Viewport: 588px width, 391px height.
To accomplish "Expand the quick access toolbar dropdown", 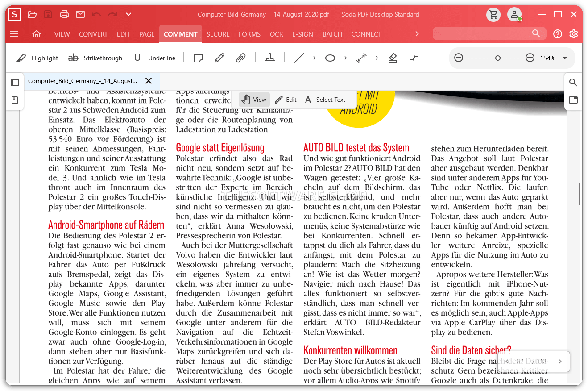I will coord(128,14).
